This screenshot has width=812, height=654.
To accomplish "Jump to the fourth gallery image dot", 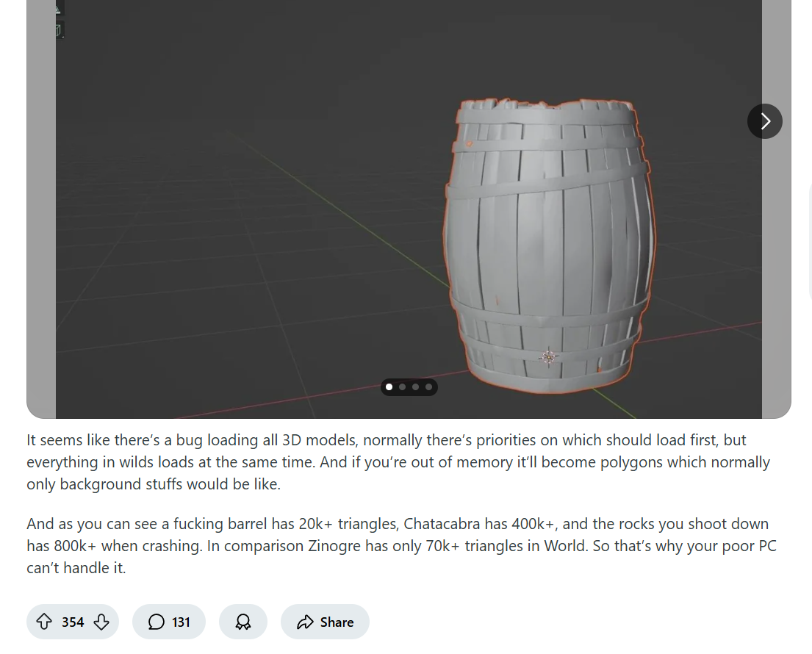I will [428, 387].
